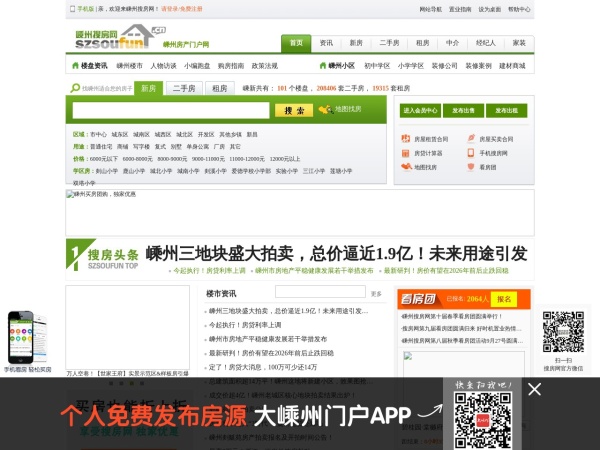Open the 家装 navigation tab
Screen dimensions: 600x450
tap(519, 43)
